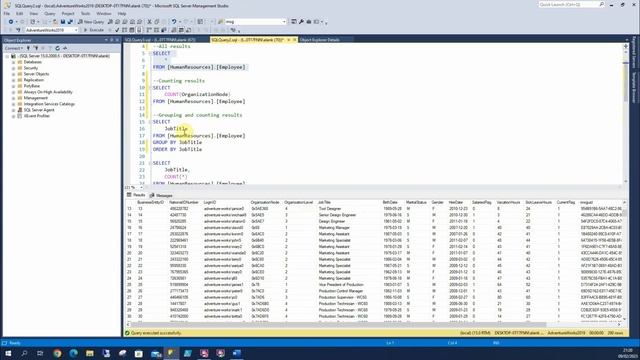Click the Windows Start button
This screenshot has height=360, width=640.
click(8, 353)
